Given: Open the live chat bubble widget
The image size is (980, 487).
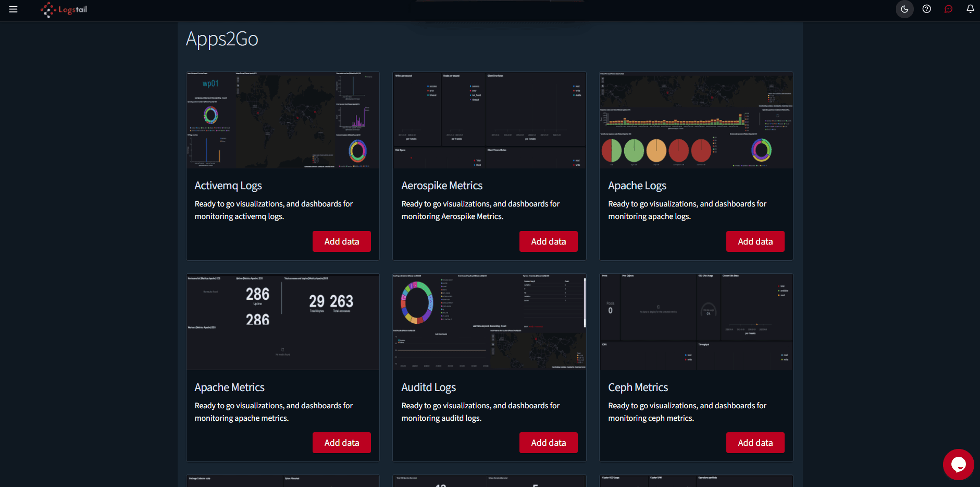Looking at the screenshot, I should (958, 464).
